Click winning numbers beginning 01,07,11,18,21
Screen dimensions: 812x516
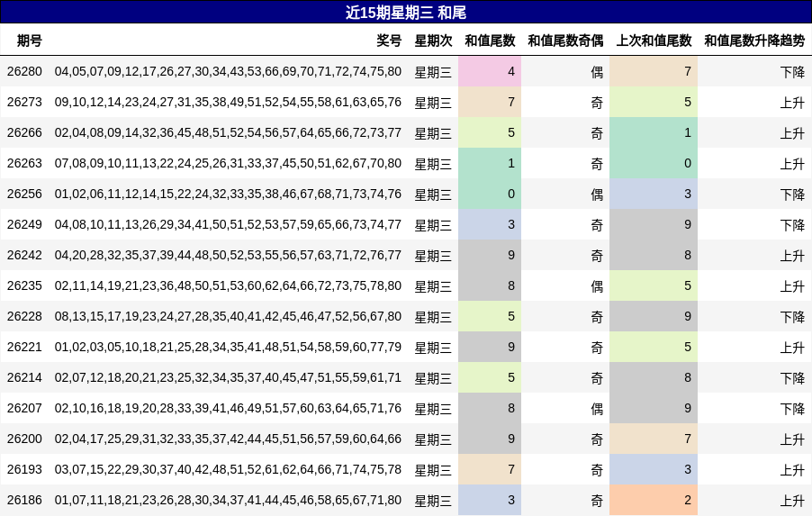click(x=228, y=500)
